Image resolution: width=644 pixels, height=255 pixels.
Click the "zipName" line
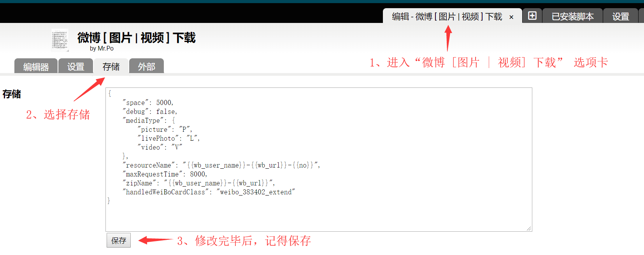click(199, 183)
